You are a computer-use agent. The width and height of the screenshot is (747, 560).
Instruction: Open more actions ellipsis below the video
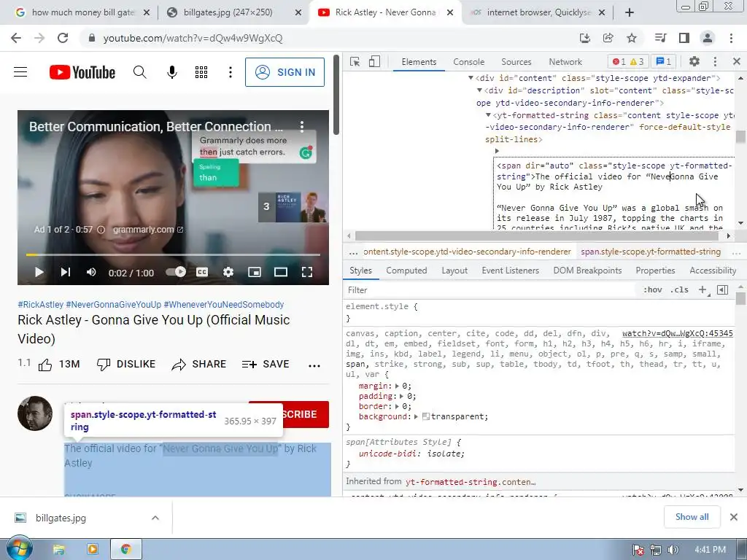[314, 365]
